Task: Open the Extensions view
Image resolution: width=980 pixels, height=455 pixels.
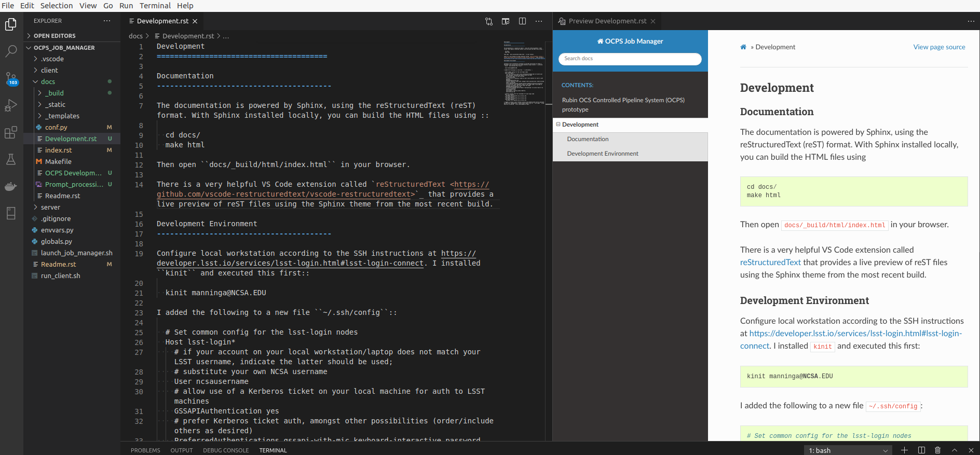Action: point(11,132)
